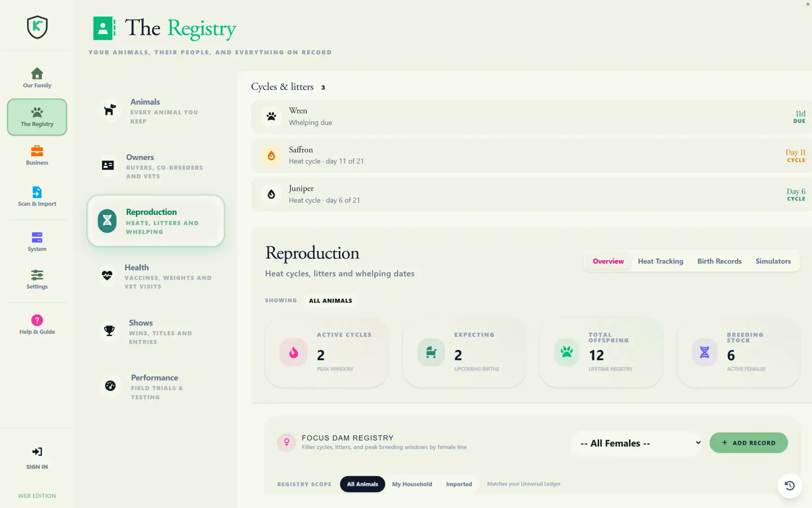Switch to the Birth Records tab
The height and width of the screenshot is (508, 812).
tap(719, 261)
